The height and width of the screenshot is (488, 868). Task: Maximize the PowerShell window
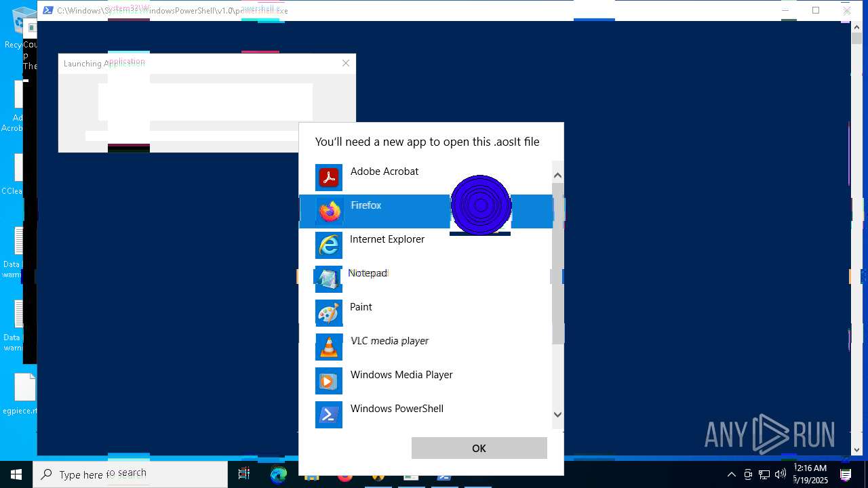[816, 10]
